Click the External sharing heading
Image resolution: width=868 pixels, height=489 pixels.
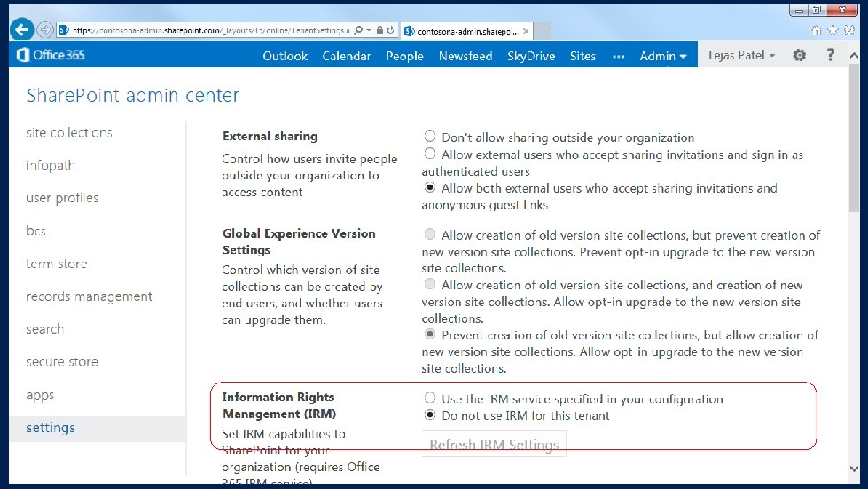click(270, 136)
